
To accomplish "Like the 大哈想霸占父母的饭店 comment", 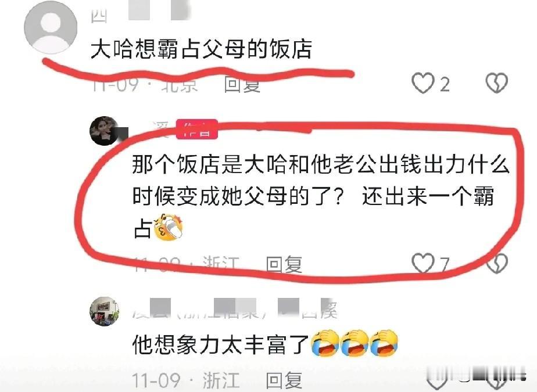I will 423,83.
